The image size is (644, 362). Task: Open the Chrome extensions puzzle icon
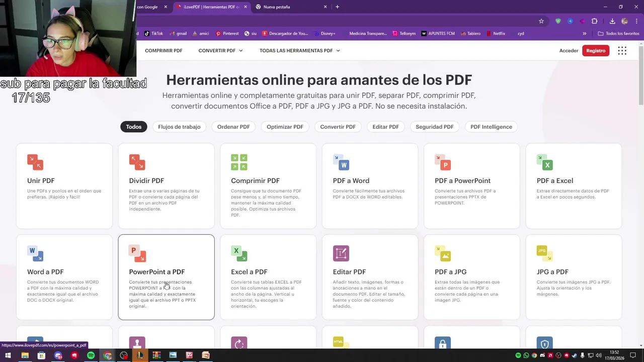595,21
